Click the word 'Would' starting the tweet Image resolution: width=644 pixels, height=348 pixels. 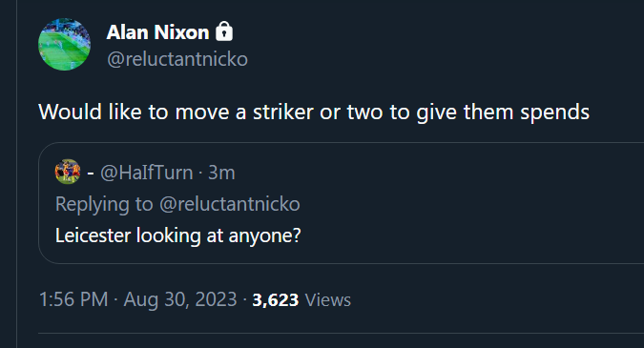coord(71,112)
